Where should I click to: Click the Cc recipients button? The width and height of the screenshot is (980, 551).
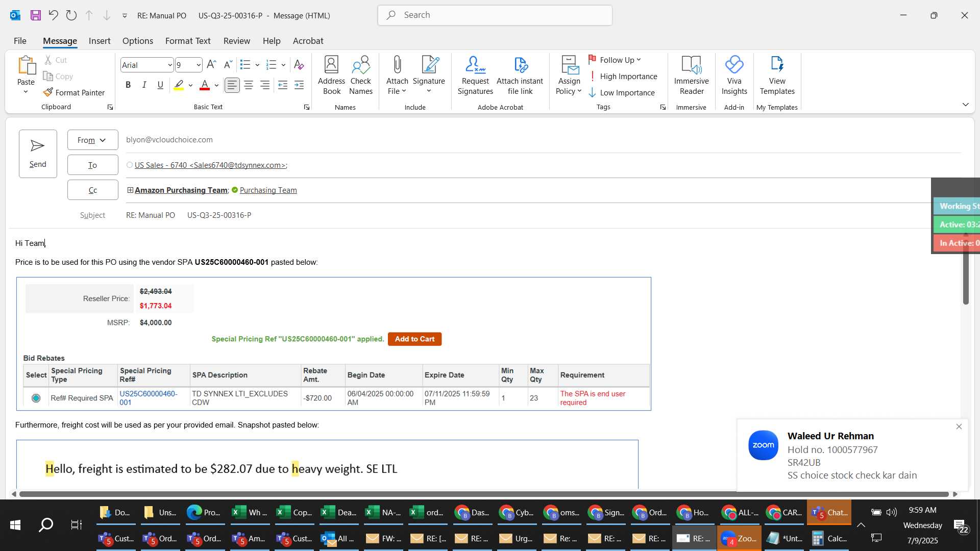click(92, 190)
